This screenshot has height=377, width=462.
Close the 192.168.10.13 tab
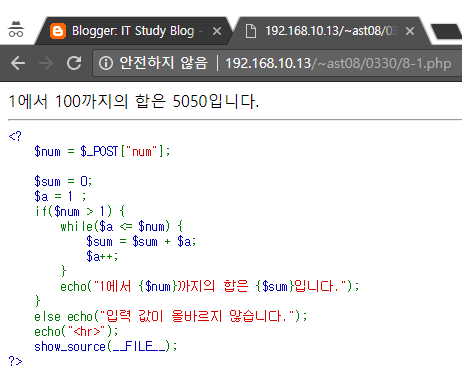[410, 31]
